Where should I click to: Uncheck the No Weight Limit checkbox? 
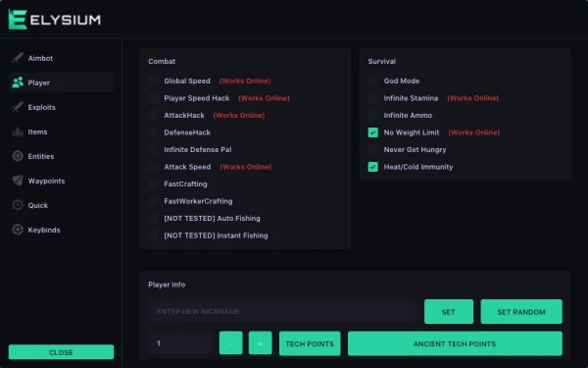[x=372, y=132]
